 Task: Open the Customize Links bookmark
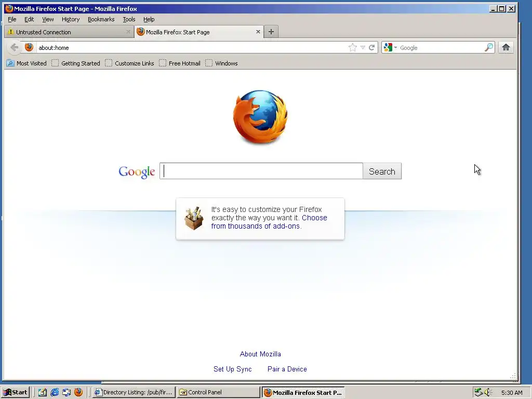(129, 63)
